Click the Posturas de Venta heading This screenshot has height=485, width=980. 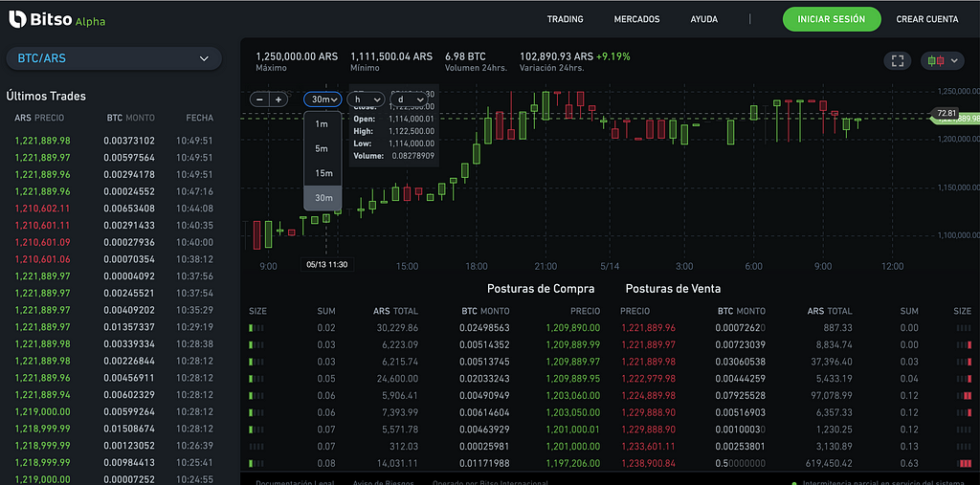(x=673, y=289)
